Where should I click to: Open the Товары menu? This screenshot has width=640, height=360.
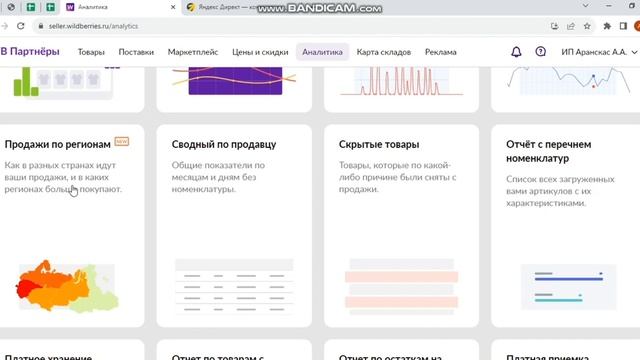(91, 52)
